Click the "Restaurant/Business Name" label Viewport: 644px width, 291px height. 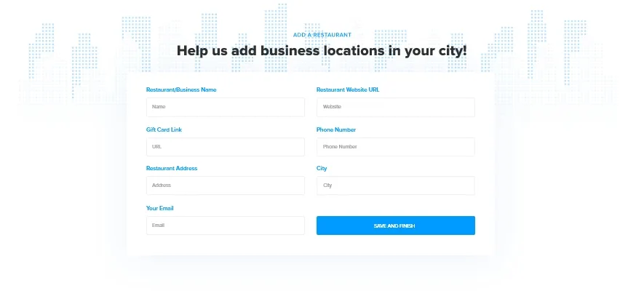181,89
